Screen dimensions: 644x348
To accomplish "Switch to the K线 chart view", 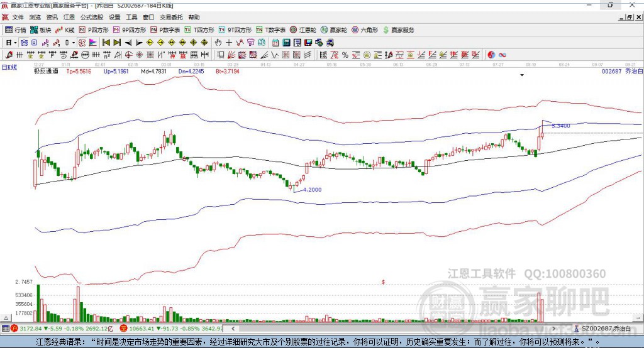I will [x=65, y=30].
